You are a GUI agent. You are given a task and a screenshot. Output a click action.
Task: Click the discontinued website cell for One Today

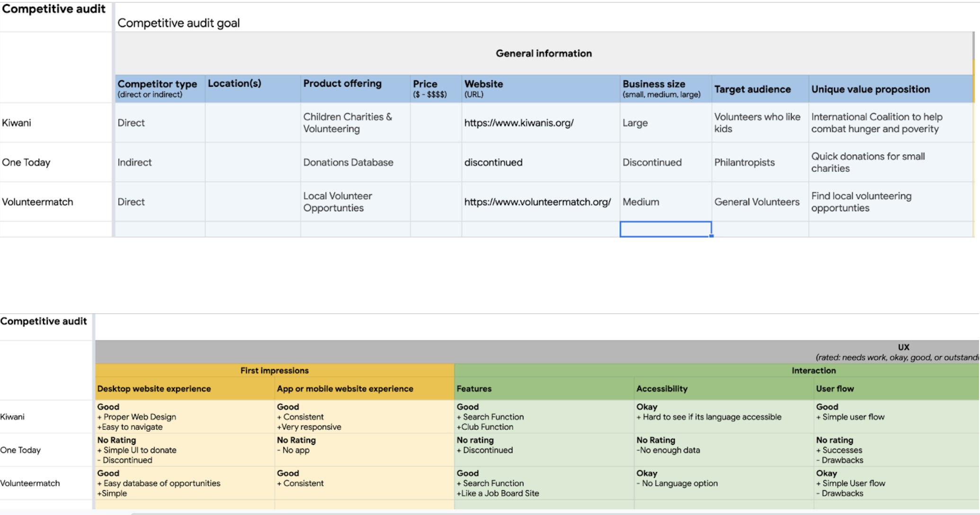[493, 162]
